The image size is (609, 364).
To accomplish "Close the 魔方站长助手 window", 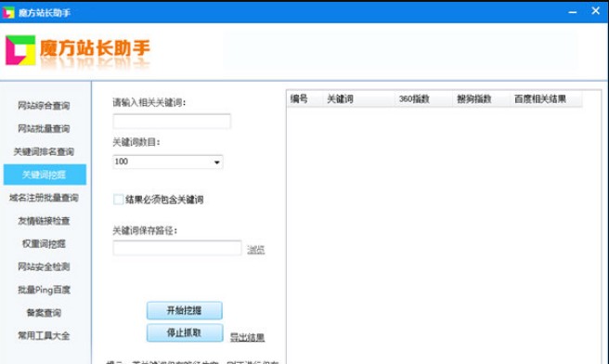I will 595,11.
